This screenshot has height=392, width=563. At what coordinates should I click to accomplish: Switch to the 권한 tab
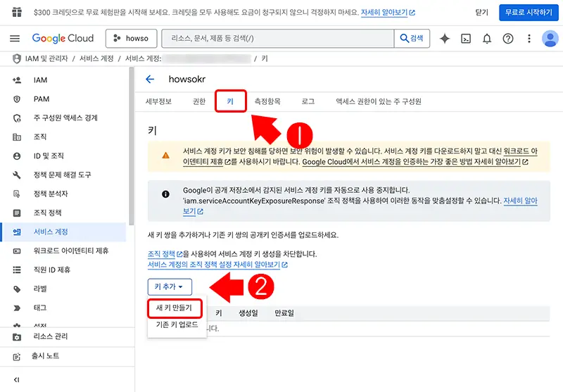[199, 101]
